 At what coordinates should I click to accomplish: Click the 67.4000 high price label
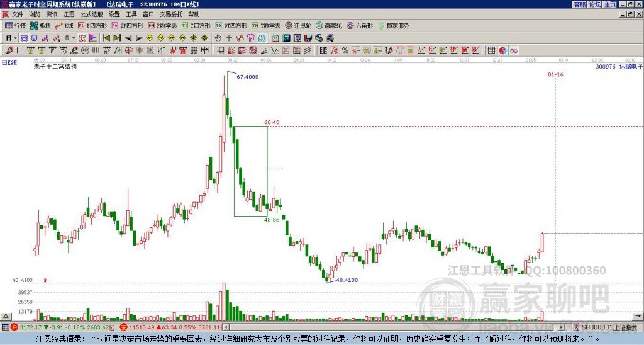247,76
